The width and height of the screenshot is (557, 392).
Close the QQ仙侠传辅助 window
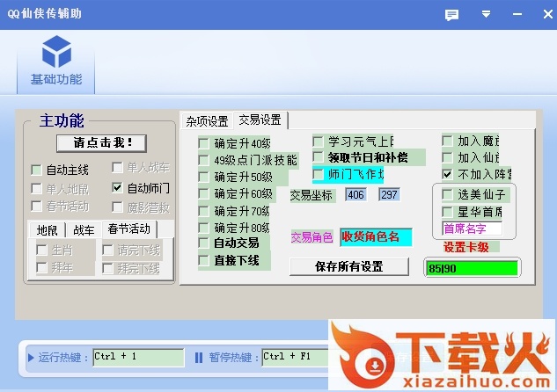point(548,14)
